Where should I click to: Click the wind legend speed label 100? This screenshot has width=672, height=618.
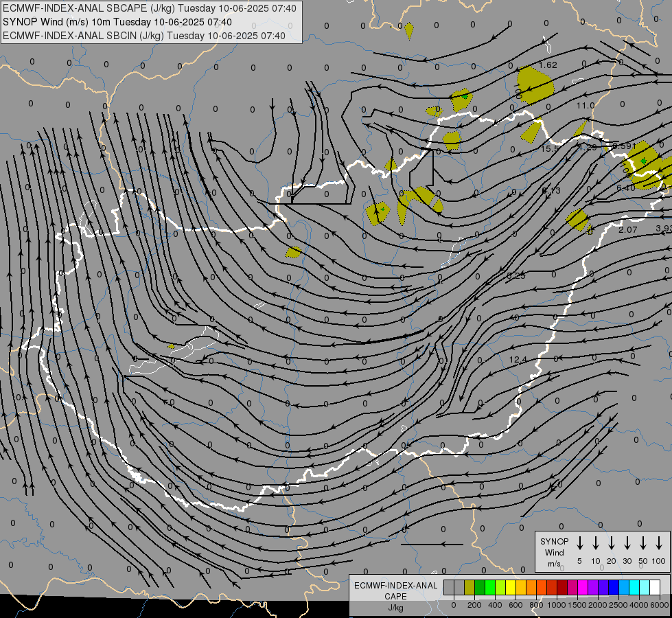(659, 561)
